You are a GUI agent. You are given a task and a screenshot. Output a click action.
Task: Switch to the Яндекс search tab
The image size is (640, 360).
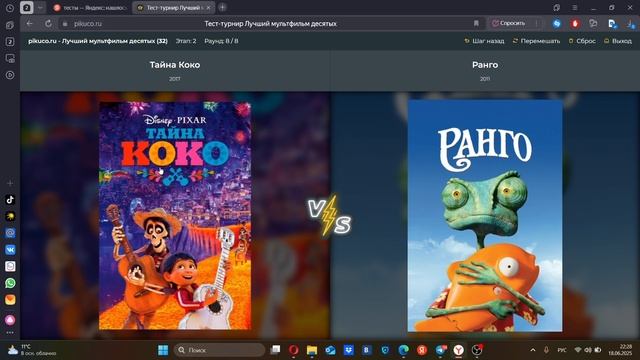[x=90, y=8]
